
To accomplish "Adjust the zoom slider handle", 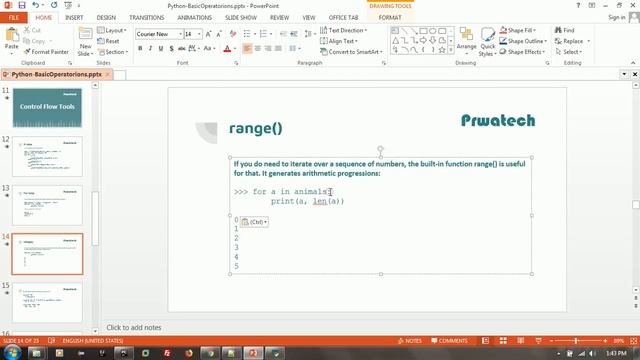I will (x=576, y=340).
